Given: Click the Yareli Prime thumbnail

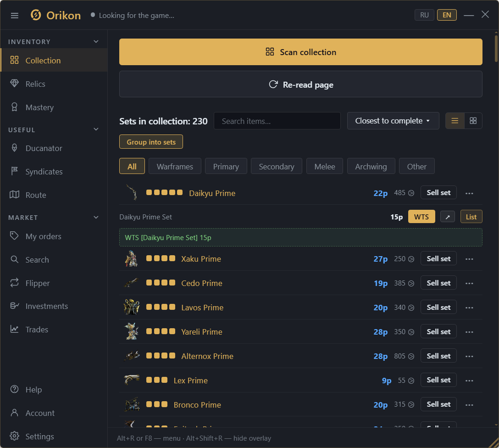Looking at the screenshot, I should click(132, 331).
